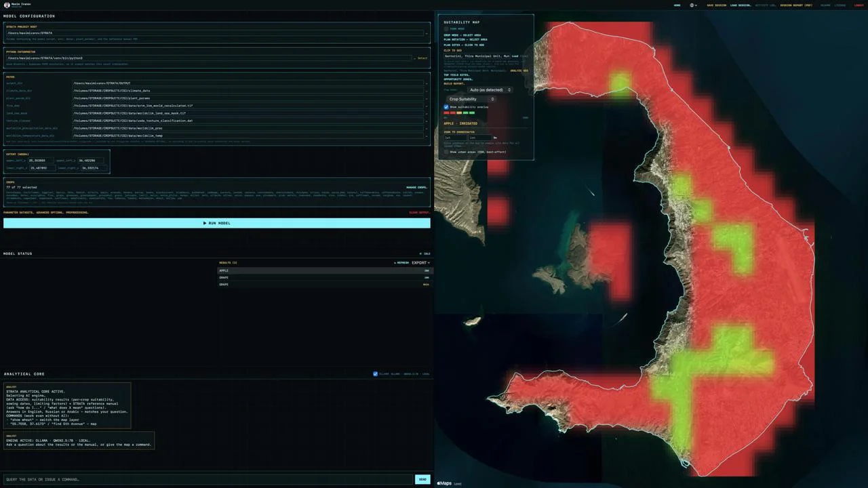Toggle the Show suitability overlay checkbox

coord(446,107)
